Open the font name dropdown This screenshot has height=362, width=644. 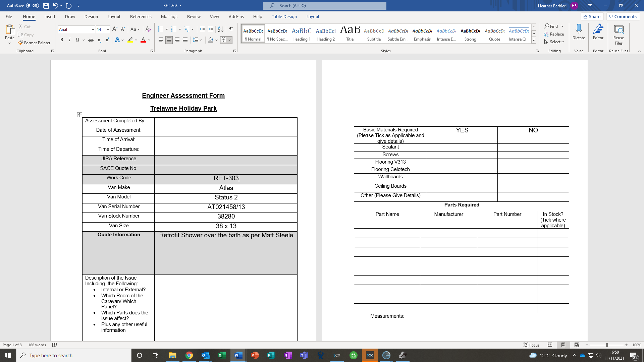pos(93,29)
